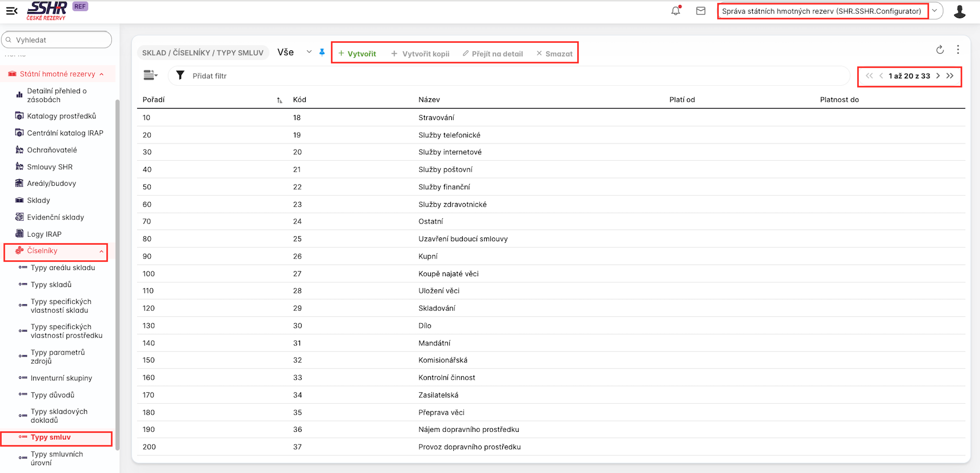The height and width of the screenshot is (473, 980).
Task: Open the Správa státních hmotných rezerv role dropdown
Action: click(x=934, y=11)
